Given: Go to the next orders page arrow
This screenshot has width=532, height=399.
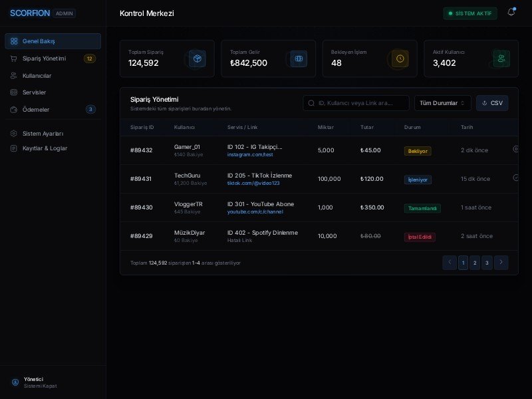Looking at the screenshot, I should click(501, 263).
